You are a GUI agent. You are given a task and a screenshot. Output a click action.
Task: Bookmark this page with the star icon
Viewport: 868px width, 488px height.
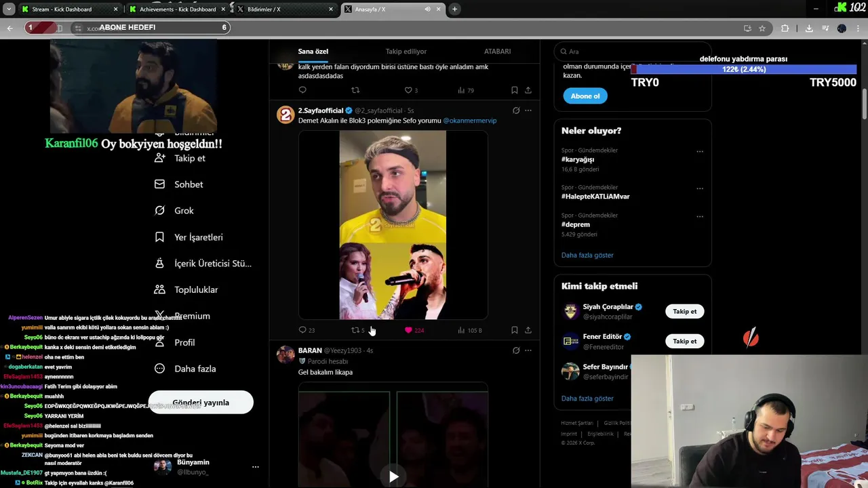(762, 28)
